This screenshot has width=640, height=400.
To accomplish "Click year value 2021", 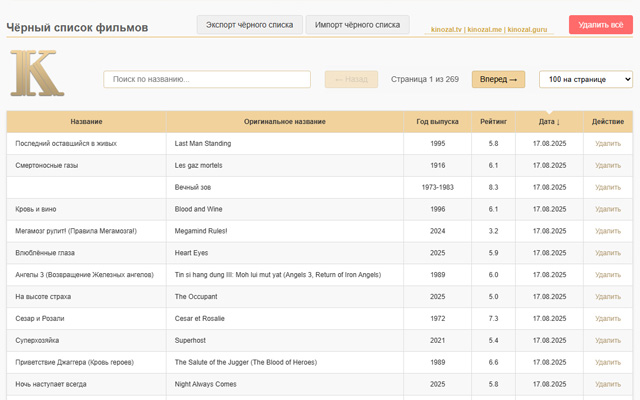I will (438, 340).
